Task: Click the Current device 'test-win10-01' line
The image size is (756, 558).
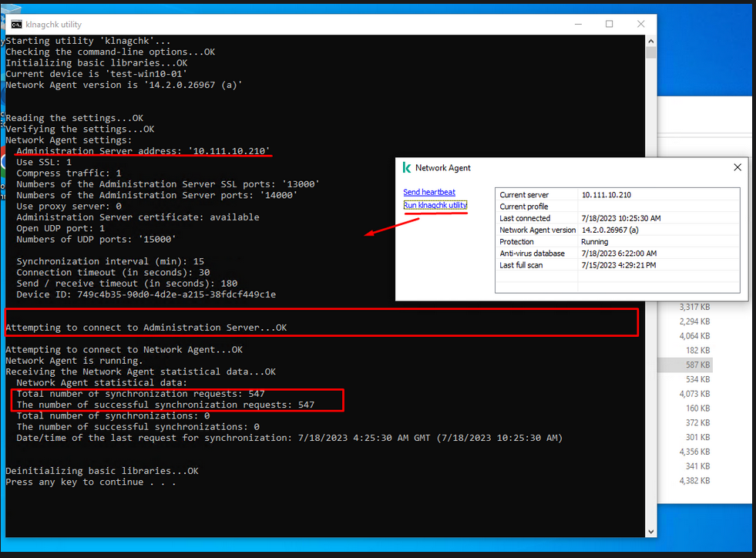Action: click(x=96, y=74)
